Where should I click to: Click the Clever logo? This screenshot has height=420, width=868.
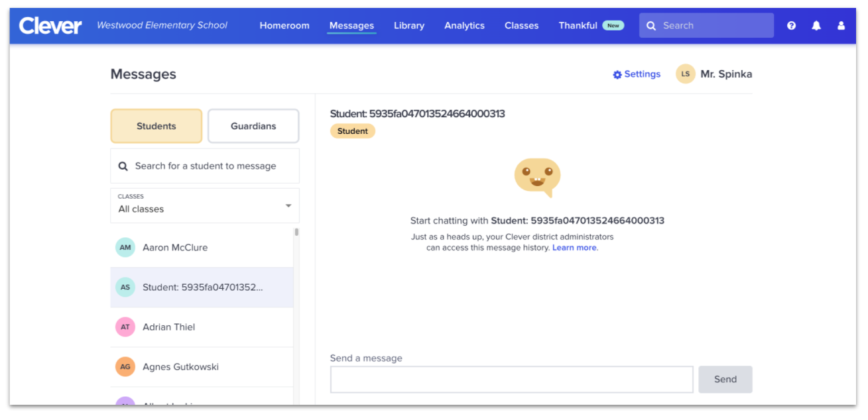click(x=50, y=26)
